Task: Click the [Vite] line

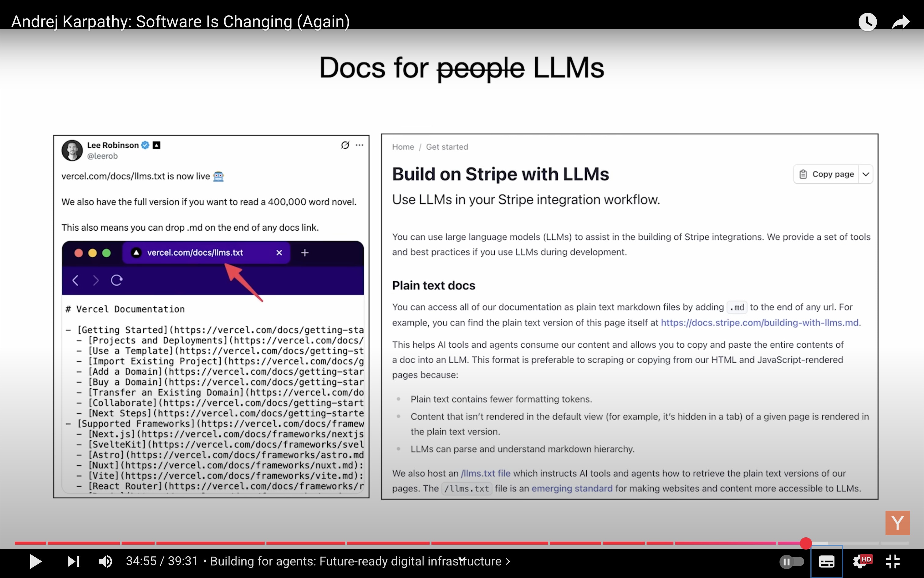Action: pyautogui.click(x=220, y=476)
